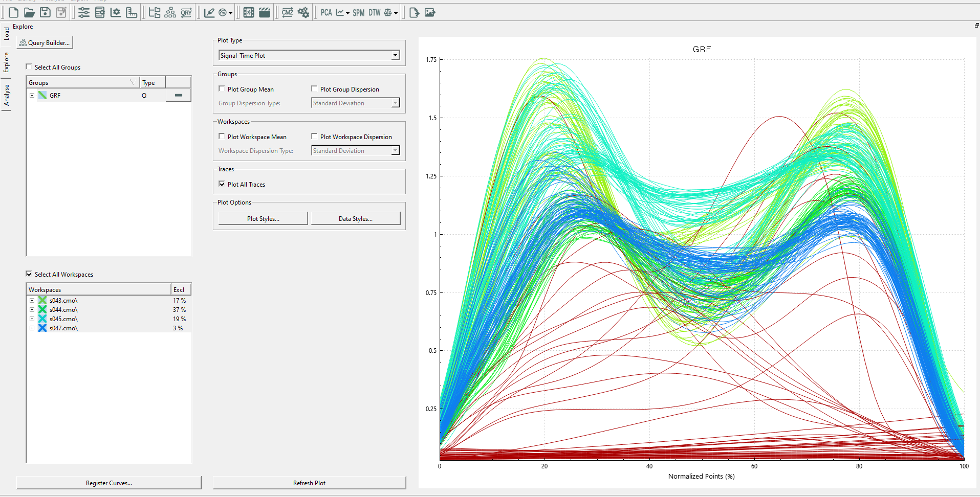This screenshot has width=980, height=497.
Task: Switch to the Explore side tab
Action: 6,62
